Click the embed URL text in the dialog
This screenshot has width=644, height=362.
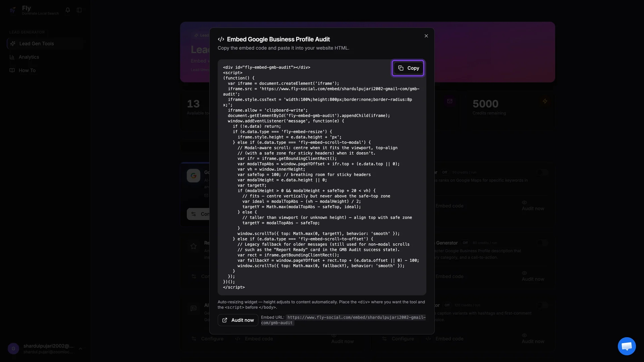coord(343,320)
